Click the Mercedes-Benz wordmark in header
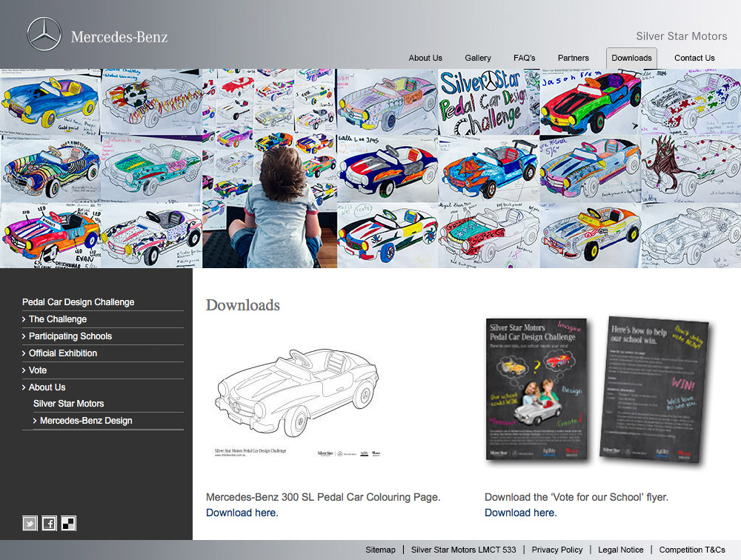Screen dimensions: 741x560 pyautogui.click(x=119, y=37)
